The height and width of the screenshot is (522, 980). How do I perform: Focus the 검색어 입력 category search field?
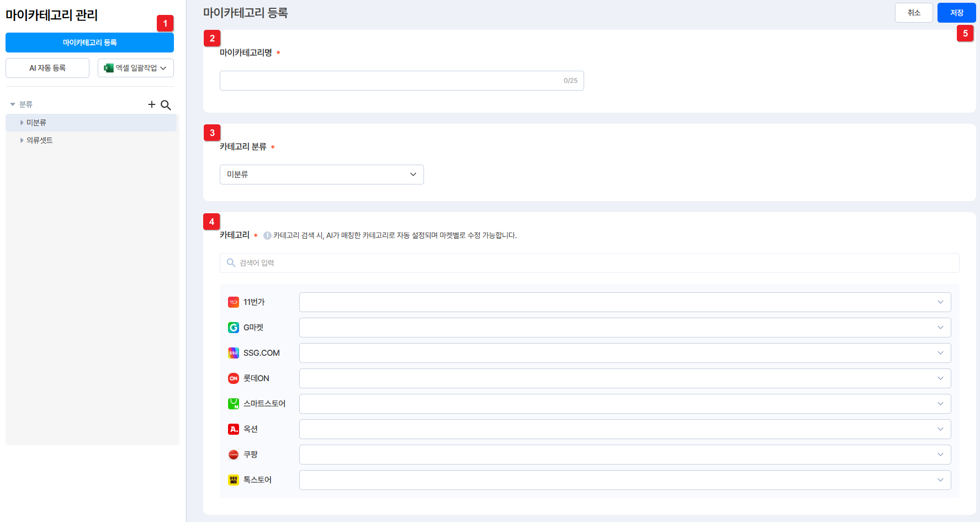pos(590,263)
